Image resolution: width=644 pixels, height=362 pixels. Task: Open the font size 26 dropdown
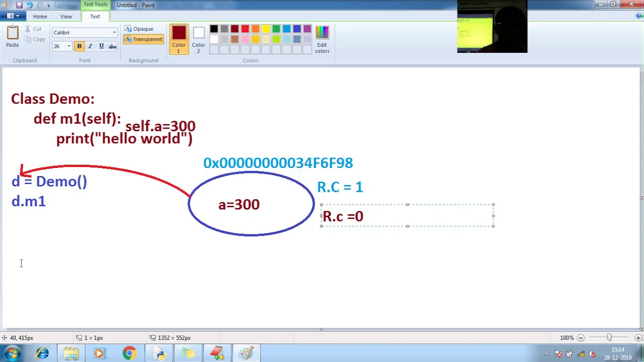(x=69, y=46)
